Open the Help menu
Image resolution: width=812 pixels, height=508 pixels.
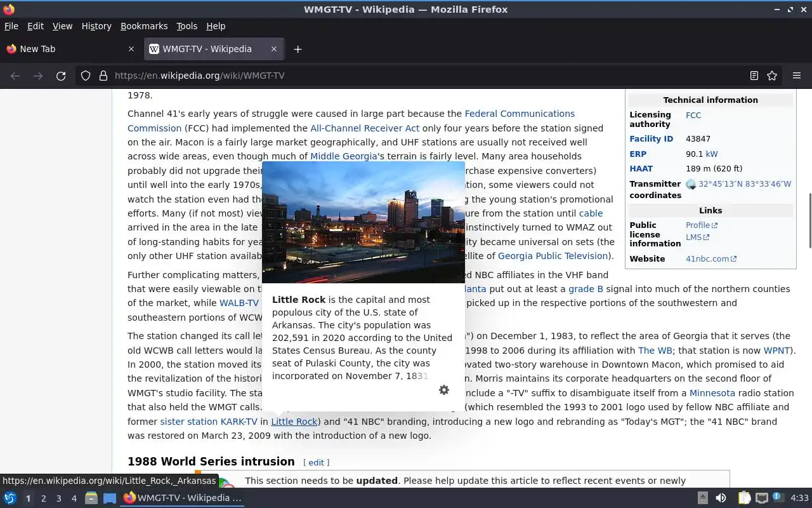pyautogui.click(x=216, y=26)
